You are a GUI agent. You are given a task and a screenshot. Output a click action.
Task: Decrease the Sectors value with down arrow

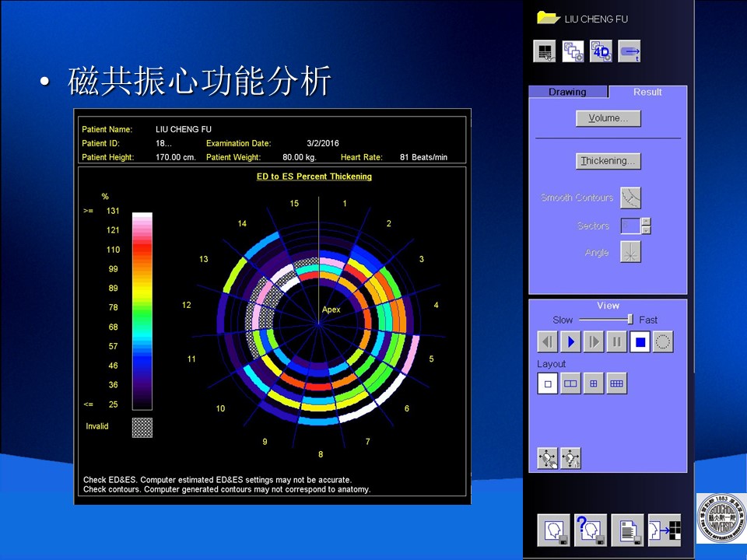(646, 230)
